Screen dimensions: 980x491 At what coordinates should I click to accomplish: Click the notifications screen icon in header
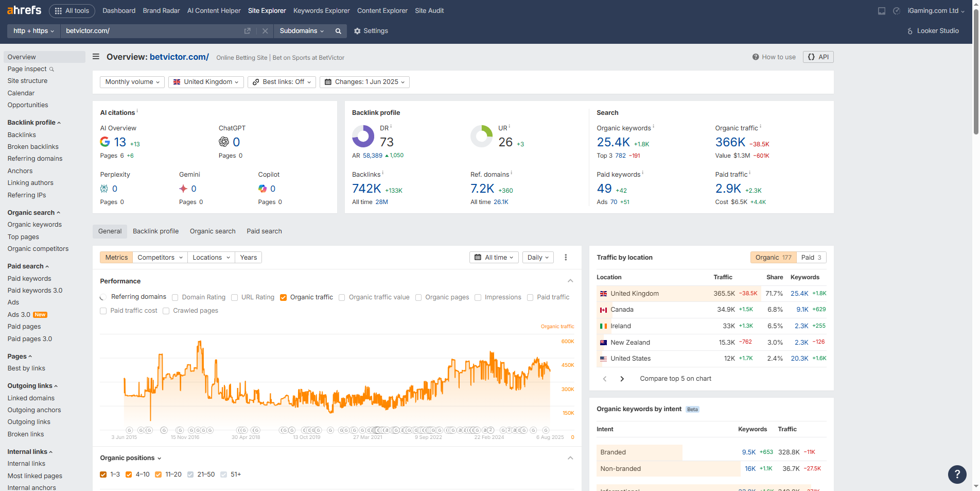[x=882, y=11]
